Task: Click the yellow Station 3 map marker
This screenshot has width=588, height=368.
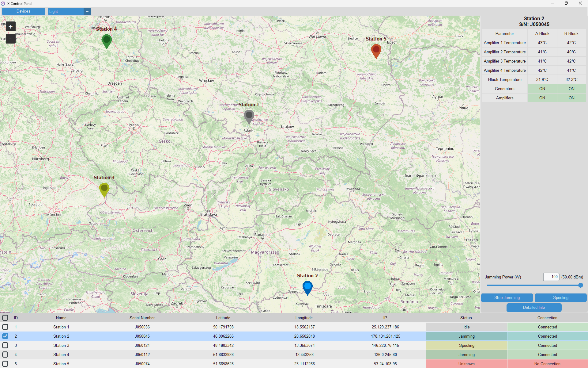Action: point(104,190)
